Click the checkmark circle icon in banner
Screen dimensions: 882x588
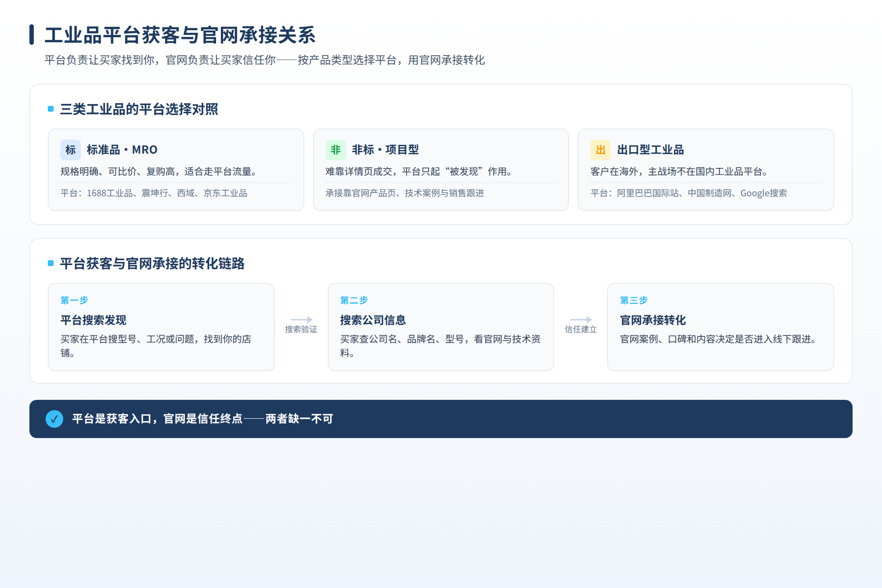coord(54,419)
